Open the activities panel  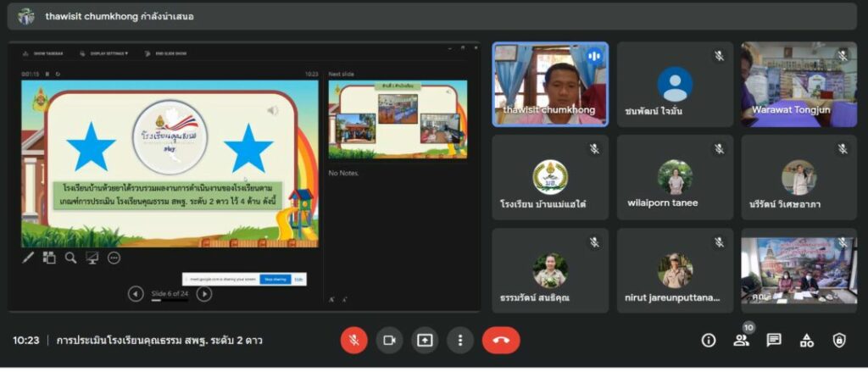click(807, 340)
